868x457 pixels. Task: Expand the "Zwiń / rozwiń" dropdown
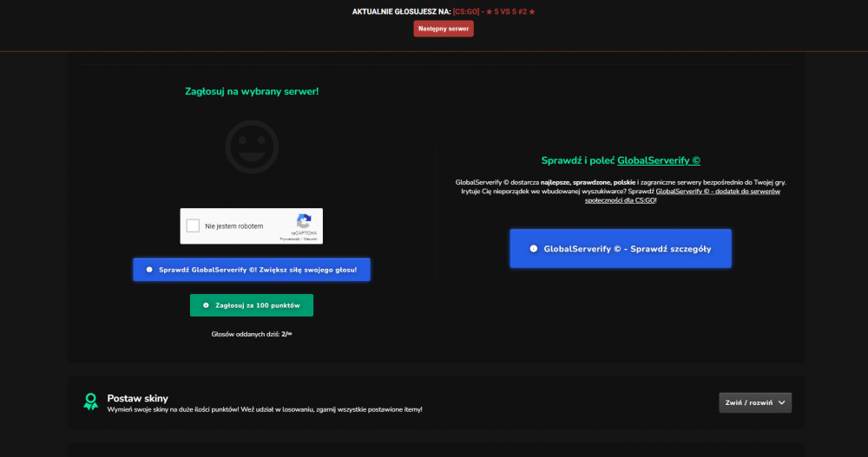coord(755,402)
